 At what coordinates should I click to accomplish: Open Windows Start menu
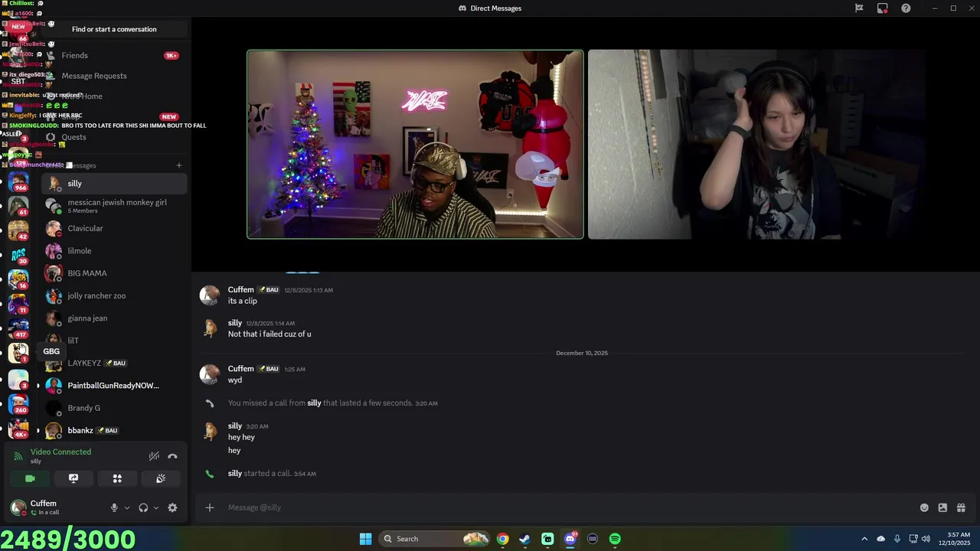point(366,539)
